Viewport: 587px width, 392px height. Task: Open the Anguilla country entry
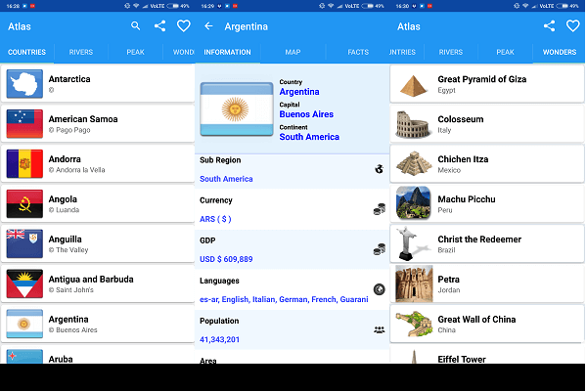(98, 243)
